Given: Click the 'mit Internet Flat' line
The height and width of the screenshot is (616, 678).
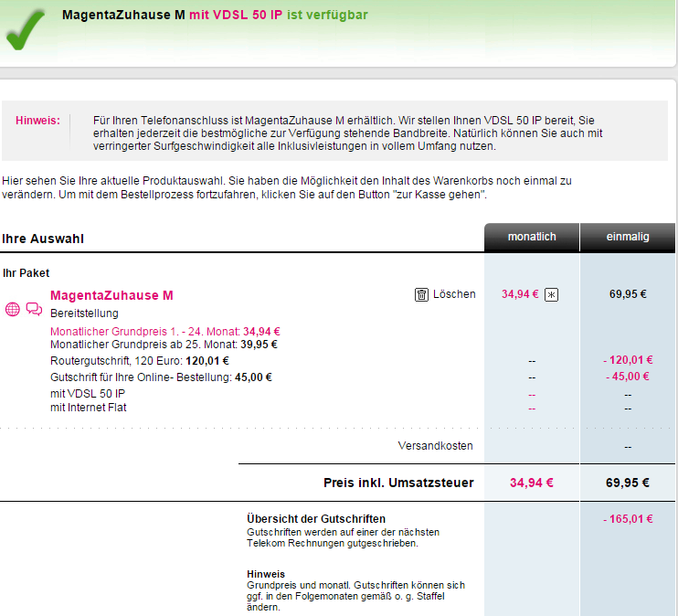Looking at the screenshot, I should (89, 408).
